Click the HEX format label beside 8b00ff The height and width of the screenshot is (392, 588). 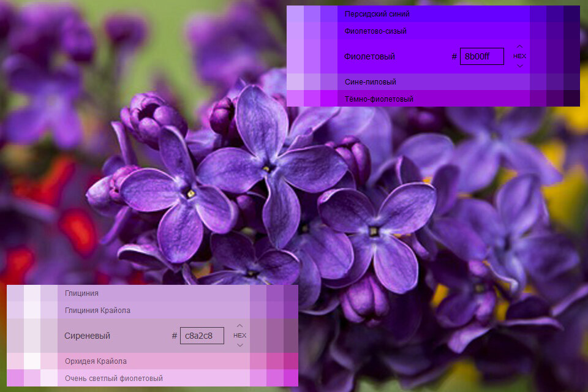point(519,56)
